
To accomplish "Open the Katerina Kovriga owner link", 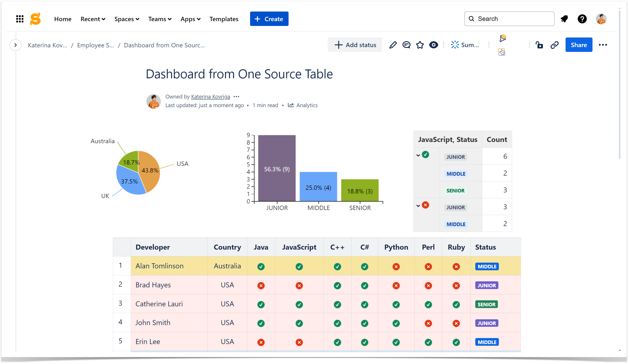I will 210,97.
